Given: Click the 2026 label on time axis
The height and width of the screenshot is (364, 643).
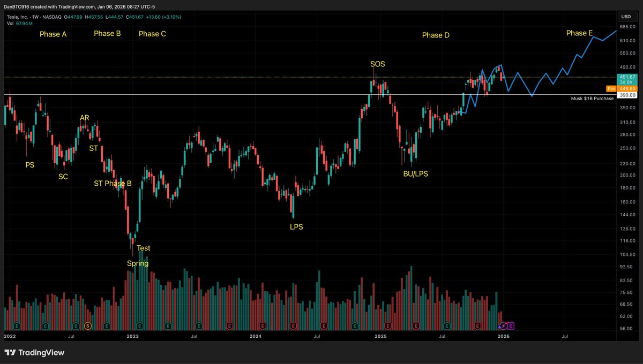Looking at the screenshot, I should click(503, 337).
